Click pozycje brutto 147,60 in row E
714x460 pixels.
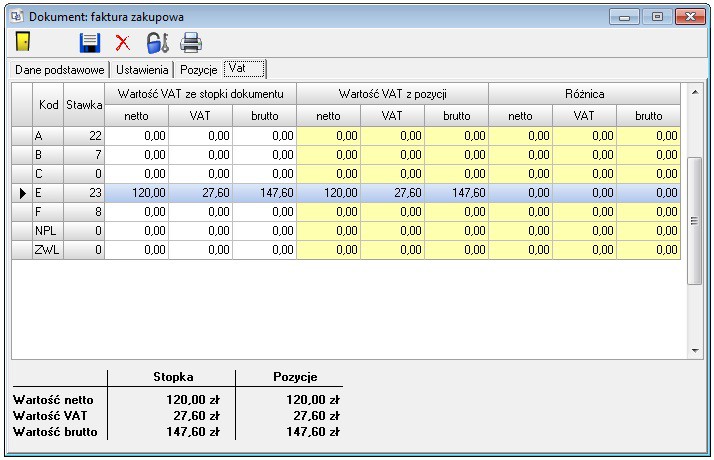[x=457, y=193]
